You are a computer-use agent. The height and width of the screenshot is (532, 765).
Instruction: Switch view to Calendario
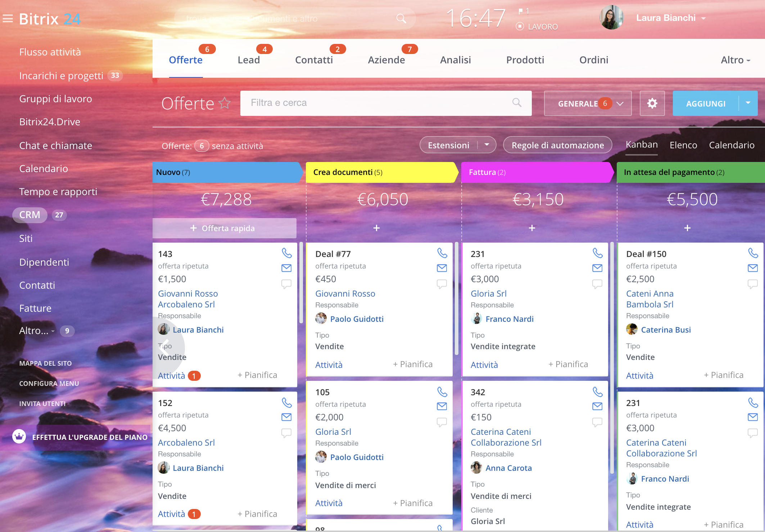click(x=731, y=145)
